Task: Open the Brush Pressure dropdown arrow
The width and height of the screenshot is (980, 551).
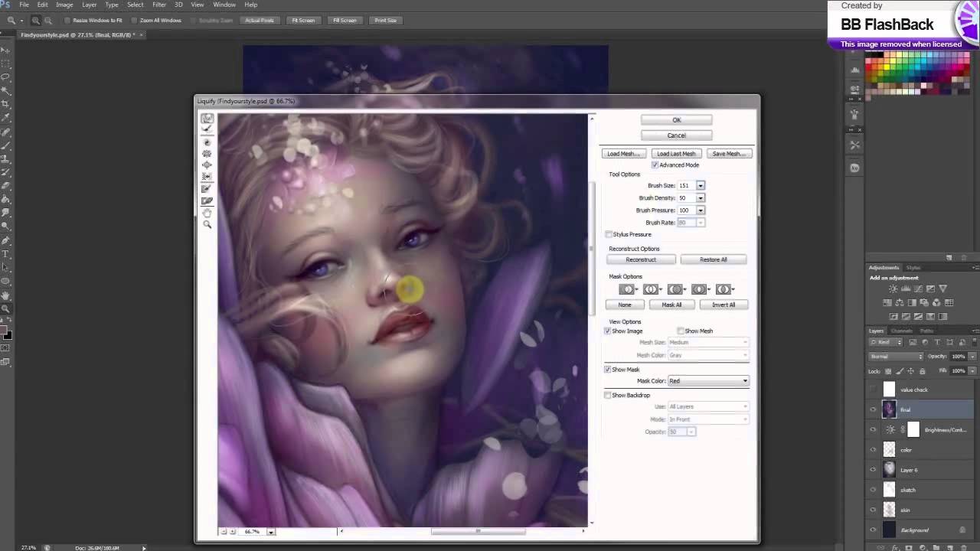Action: click(700, 210)
